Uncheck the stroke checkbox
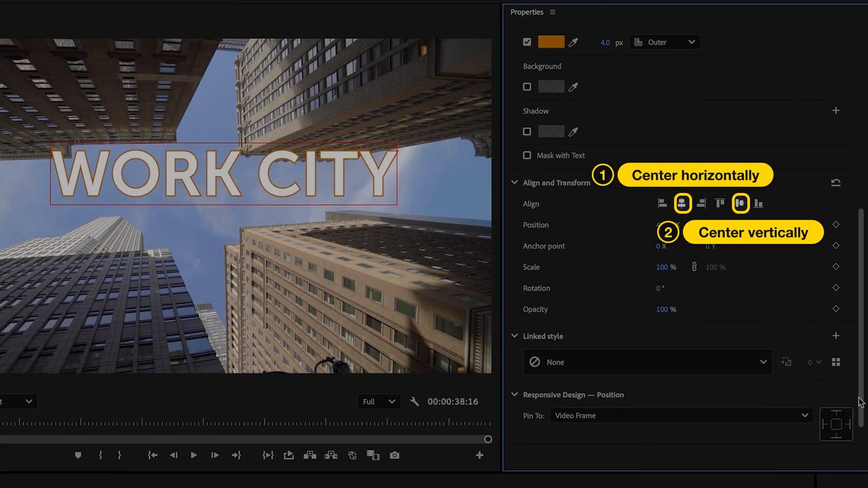This screenshot has width=868, height=488. [x=527, y=42]
